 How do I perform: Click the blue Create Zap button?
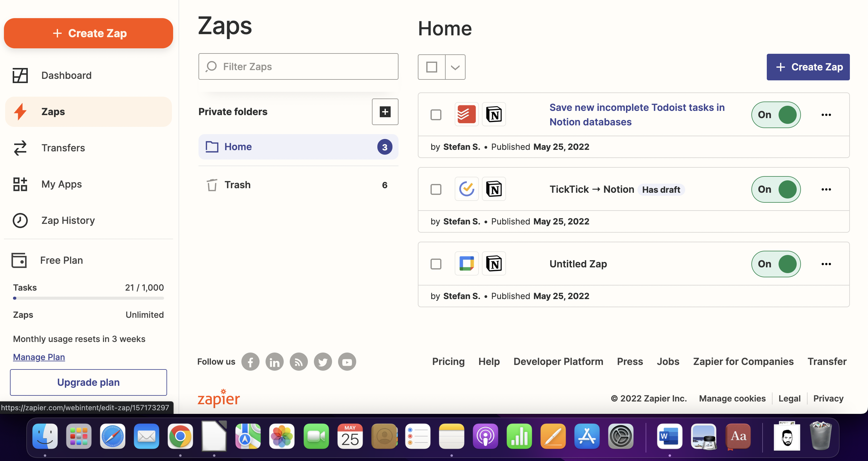808,67
